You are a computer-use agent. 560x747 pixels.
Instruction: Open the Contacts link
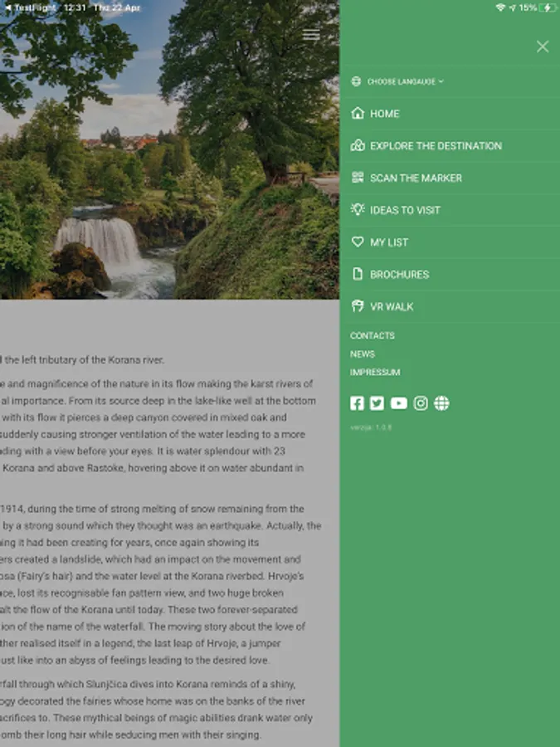(x=373, y=335)
